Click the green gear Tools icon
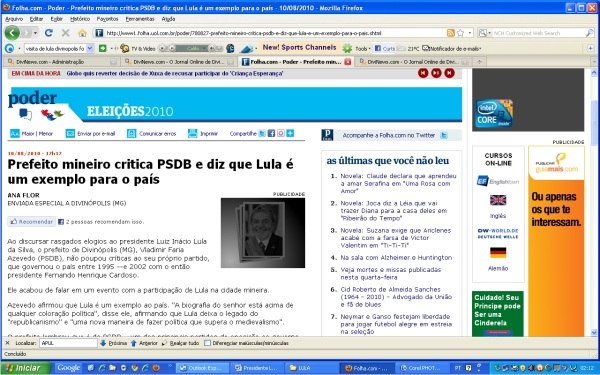Image resolution: width=600 pixels, height=375 pixels. (347, 48)
